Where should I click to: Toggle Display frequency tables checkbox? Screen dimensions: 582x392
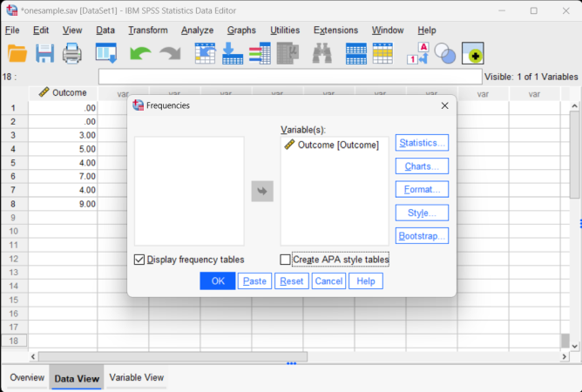point(139,260)
